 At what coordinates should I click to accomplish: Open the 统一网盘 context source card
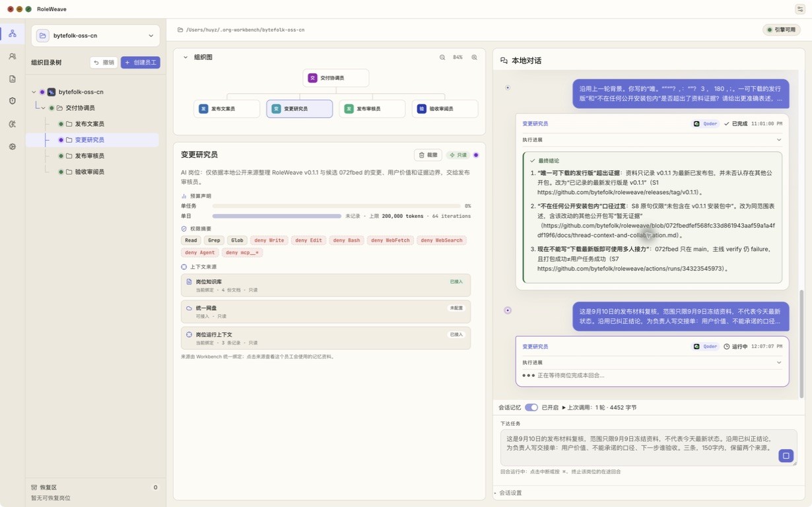pyautogui.click(x=326, y=312)
